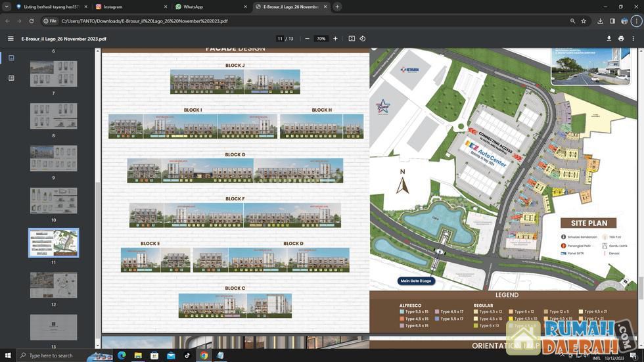This screenshot has height=362, width=644.
Task: Expand the tab search dropdown
Action: (x=7, y=7)
